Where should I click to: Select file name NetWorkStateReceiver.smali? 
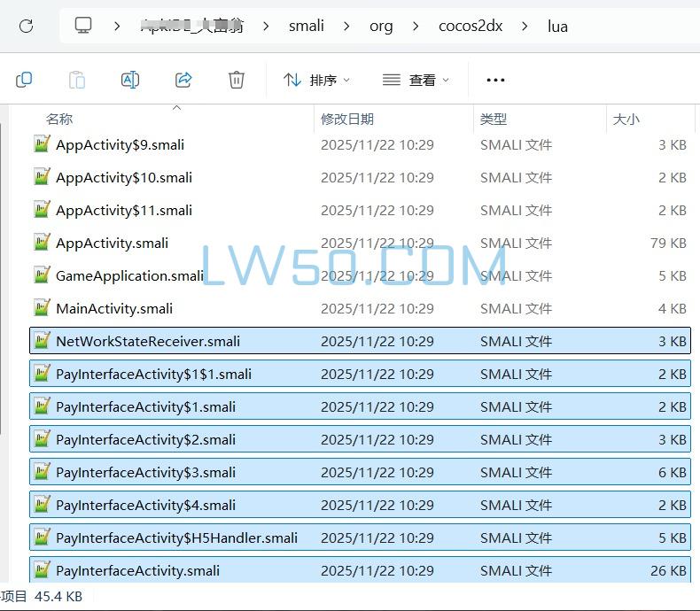148,342
